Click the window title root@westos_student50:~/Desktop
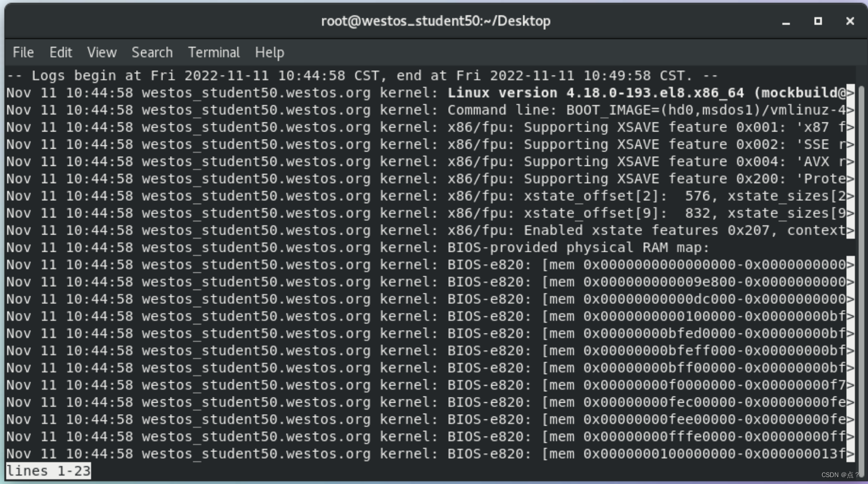Viewport: 868px width, 484px height. [x=436, y=21]
